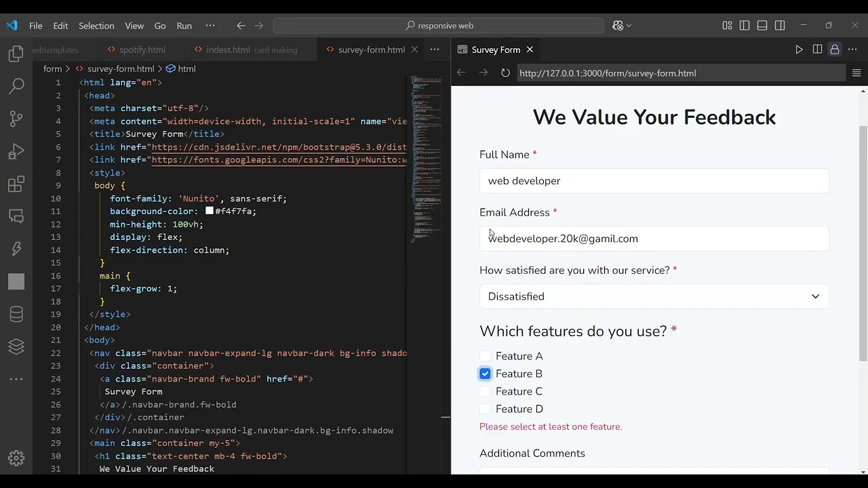Switch to the survey-form.html editor tab
This screenshot has height=488, width=868.
(x=371, y=49)
